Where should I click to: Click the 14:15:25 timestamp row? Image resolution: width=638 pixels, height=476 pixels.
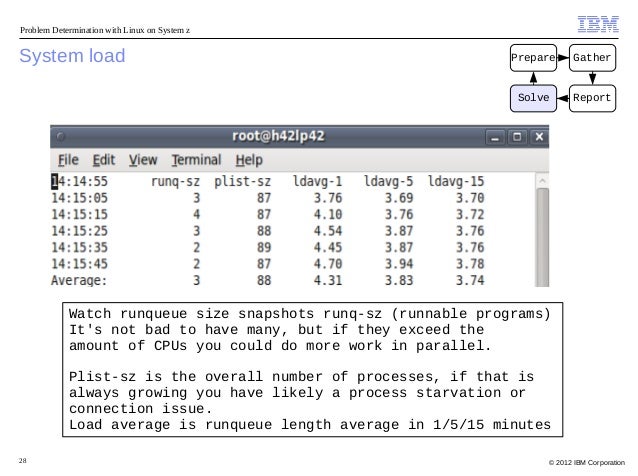(x=79, y=231)
